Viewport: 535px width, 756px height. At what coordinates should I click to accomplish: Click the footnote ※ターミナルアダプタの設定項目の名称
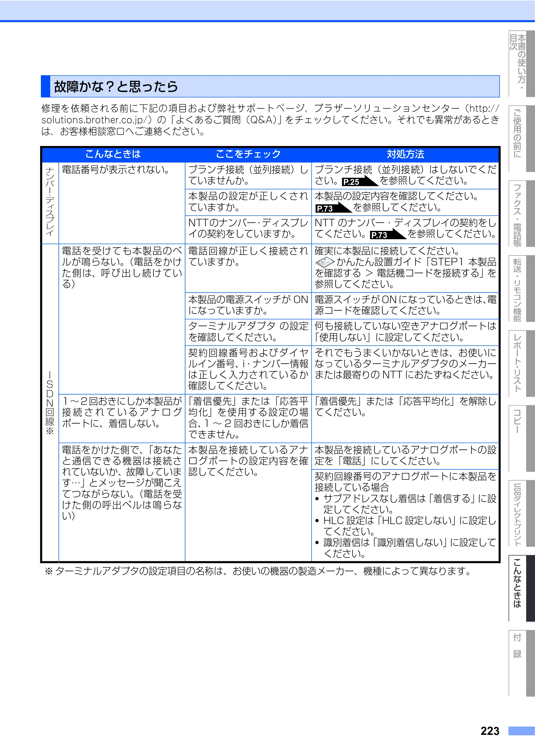pyautogui.click(x=259, y=571)
